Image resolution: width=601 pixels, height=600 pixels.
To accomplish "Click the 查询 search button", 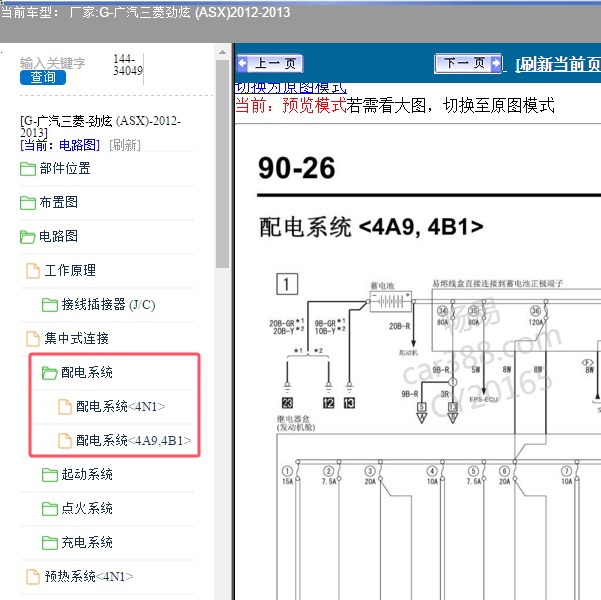I will (x=43, y=77).
